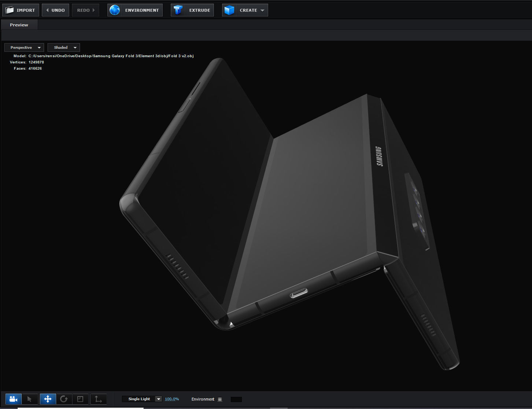The image size is (532, 409).
Task: Click the Create blue cube icon
Action: pyautogui.click(x=229, y=10)
